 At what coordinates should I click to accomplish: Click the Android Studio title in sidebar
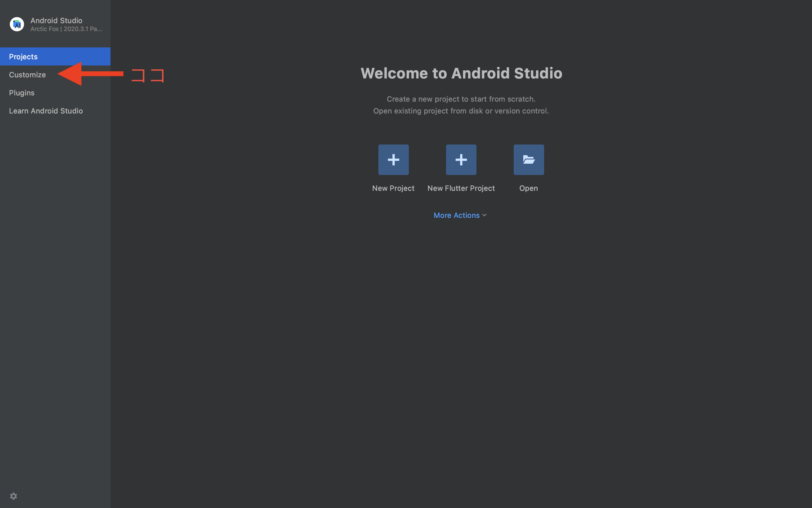56,21
